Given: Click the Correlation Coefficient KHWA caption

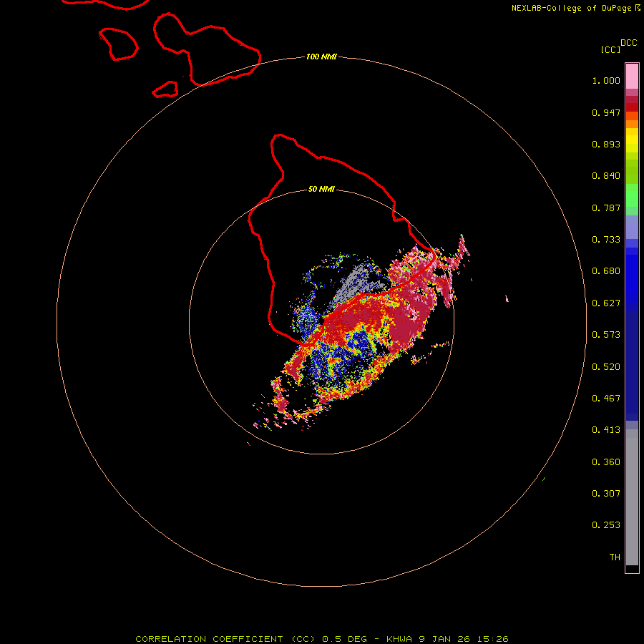Looking at the screenshot, I should point(322,639).
